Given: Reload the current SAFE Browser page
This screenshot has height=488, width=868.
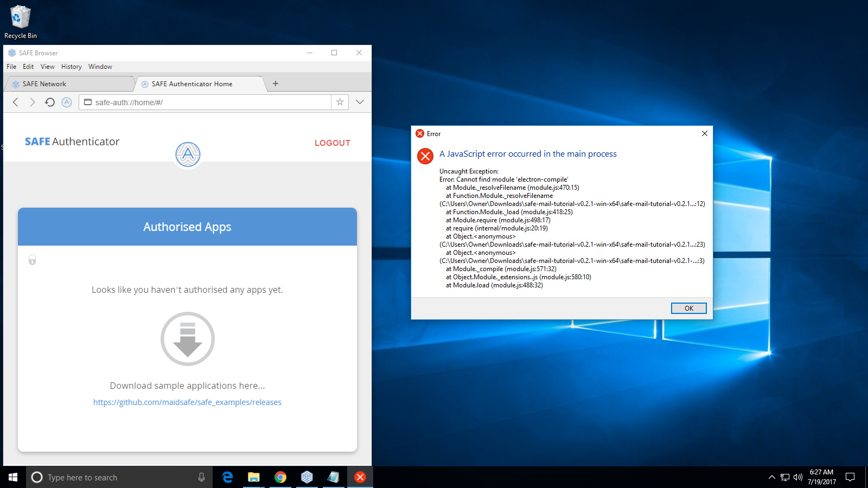Looking at the screenshot, I should click(49, 102).
